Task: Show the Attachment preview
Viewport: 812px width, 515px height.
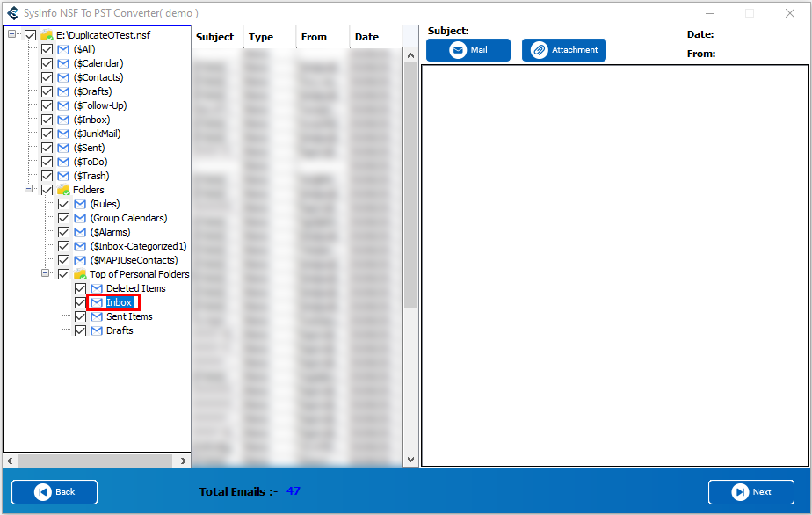Action: point(564,50)
